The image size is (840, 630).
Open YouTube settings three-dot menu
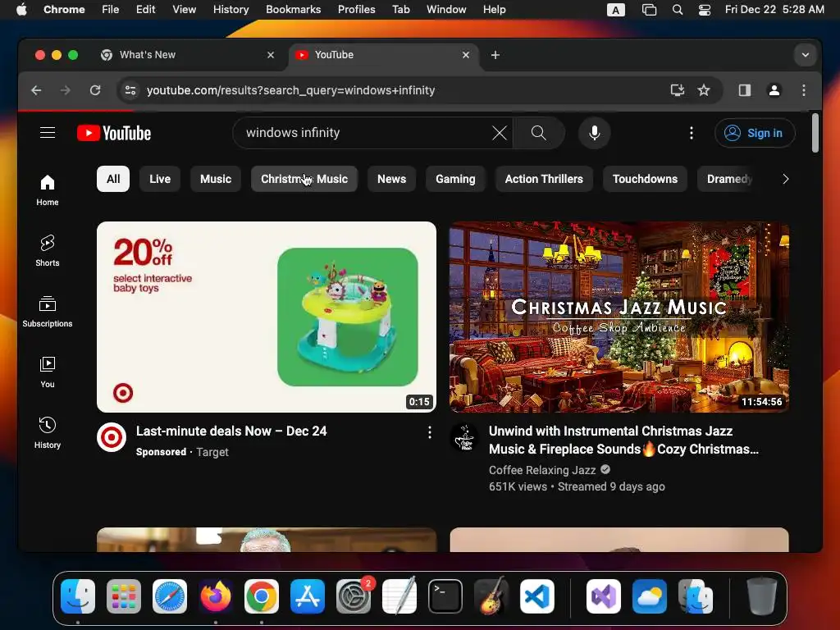point(691,133)
